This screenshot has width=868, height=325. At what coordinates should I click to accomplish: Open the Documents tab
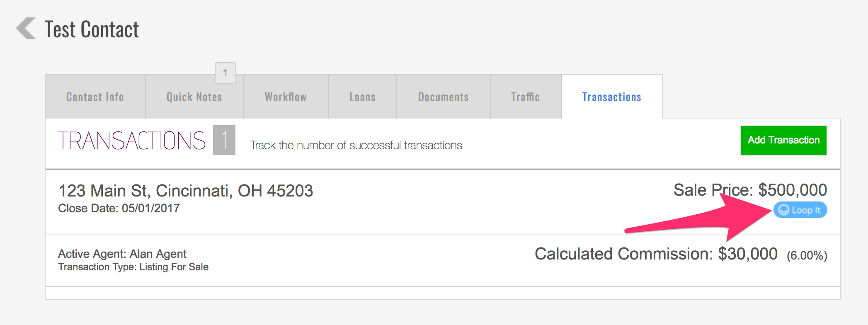[443, 97]
